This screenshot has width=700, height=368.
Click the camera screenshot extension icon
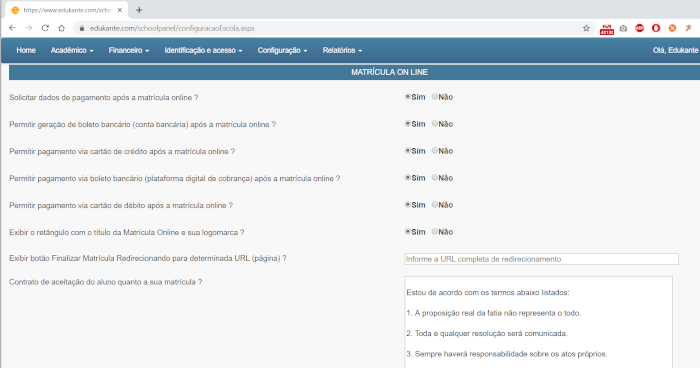623,28
